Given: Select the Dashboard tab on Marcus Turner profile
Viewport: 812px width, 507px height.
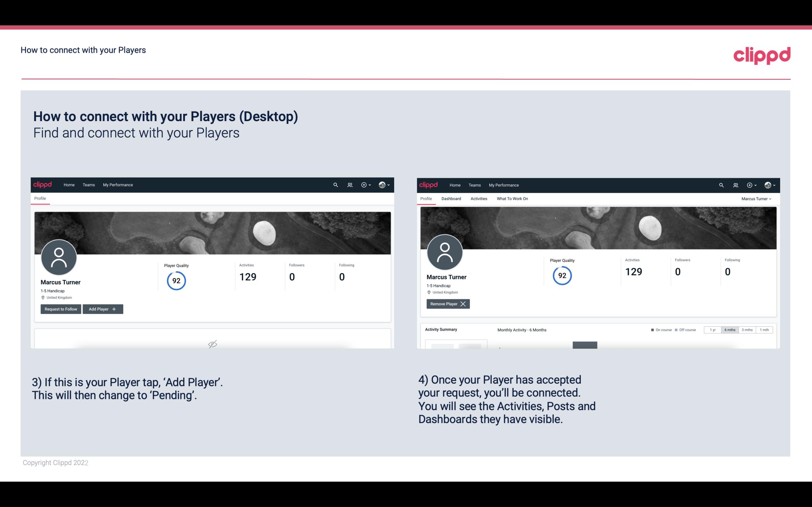Looking at the screenshot, I should (x=451, y=199).
